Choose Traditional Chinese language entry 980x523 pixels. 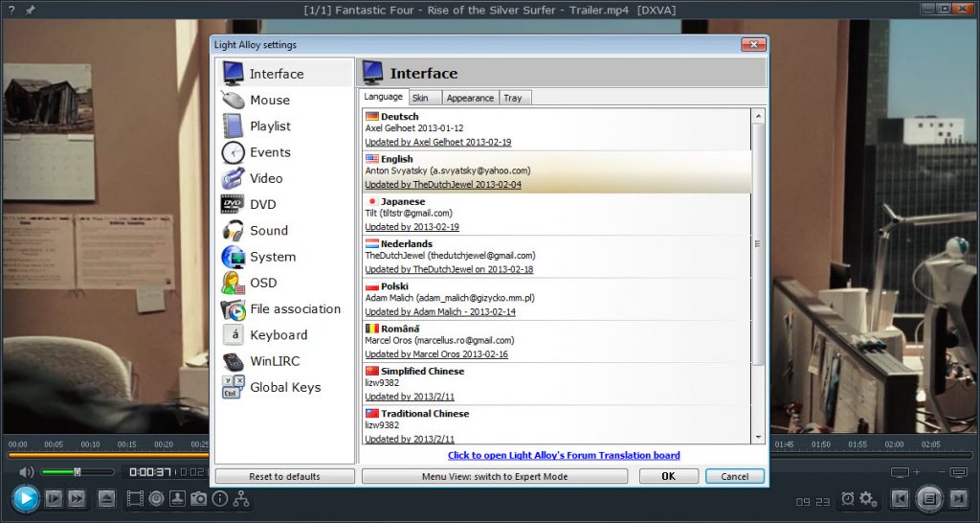557,425
